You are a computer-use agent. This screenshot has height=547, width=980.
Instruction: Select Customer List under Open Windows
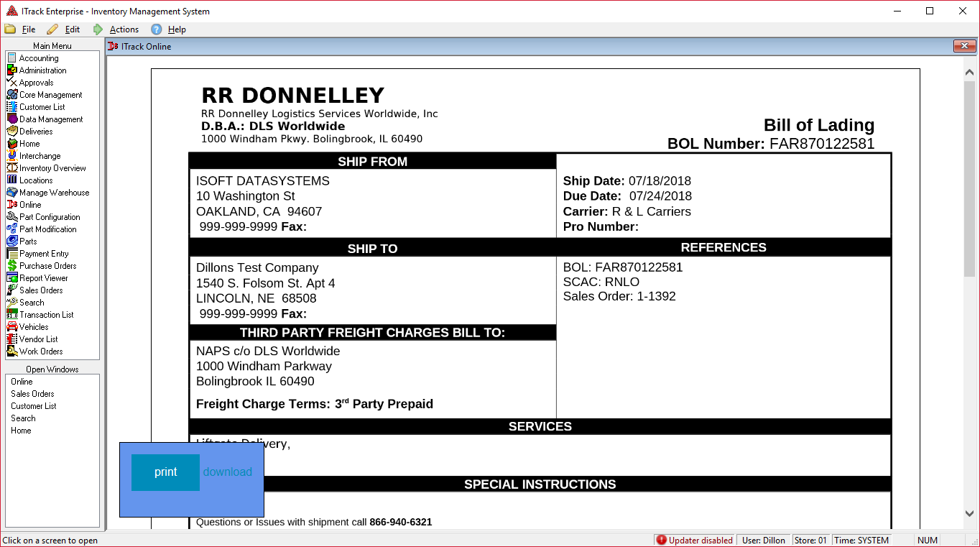point(33,406)
